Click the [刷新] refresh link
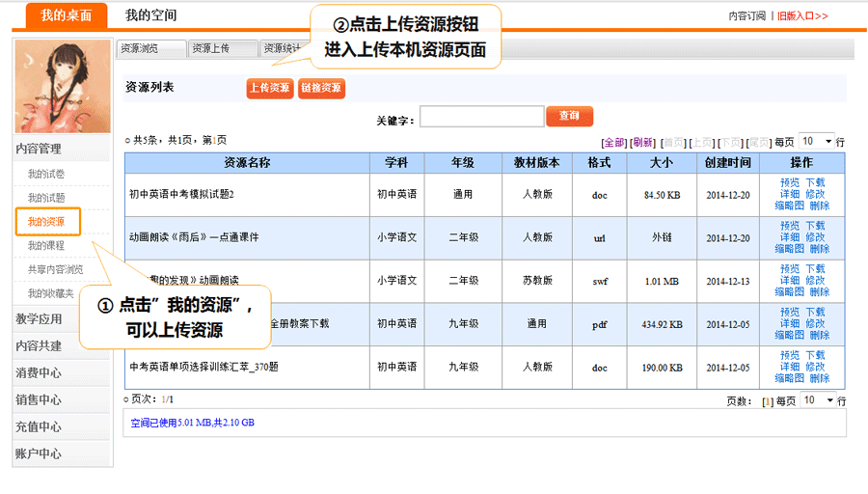This screenshot has height=494, width=868. (643, 142)
